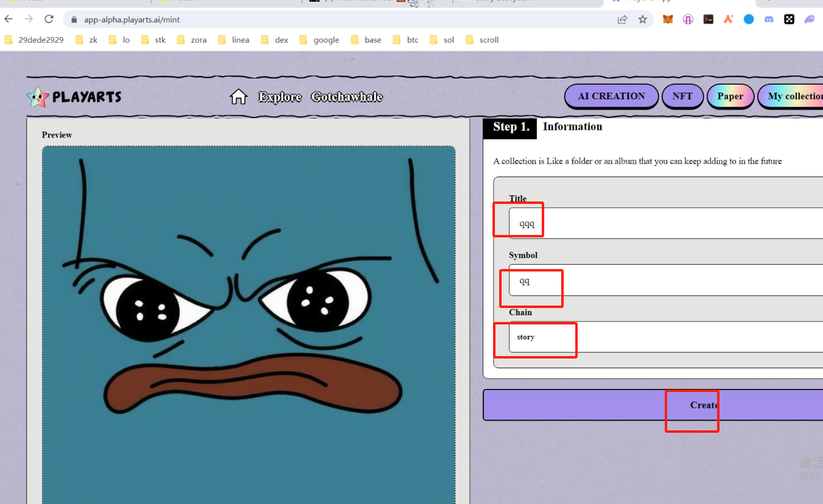Open the AI CREATION tab
Image resolution: width=823 pixels, height=504 pixels.
(611, 96)
